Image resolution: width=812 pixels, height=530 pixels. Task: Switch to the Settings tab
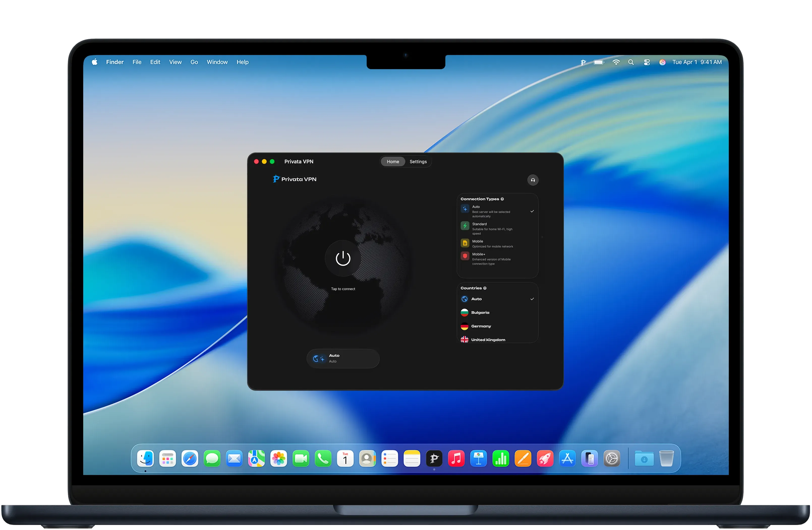click(x=418, y=162)
